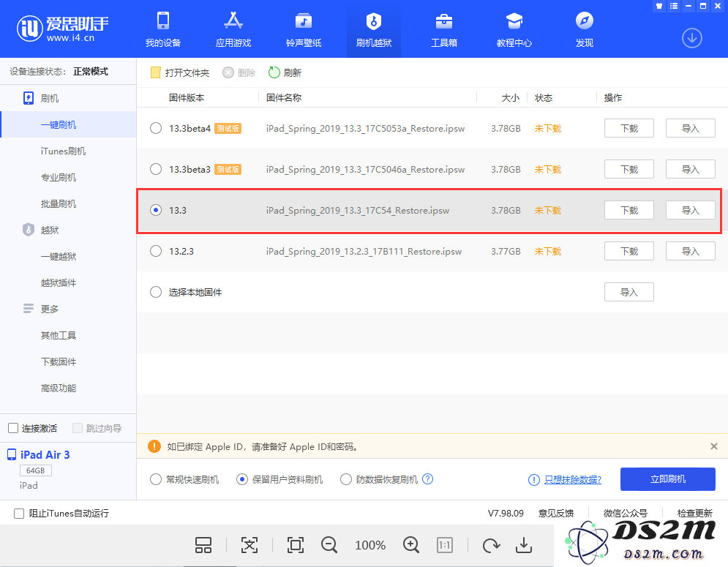The height and width of the screenshot is (567, 728).
Task: Zoom in with the magnifier plus icon
Action: click(x=411, y=545)
